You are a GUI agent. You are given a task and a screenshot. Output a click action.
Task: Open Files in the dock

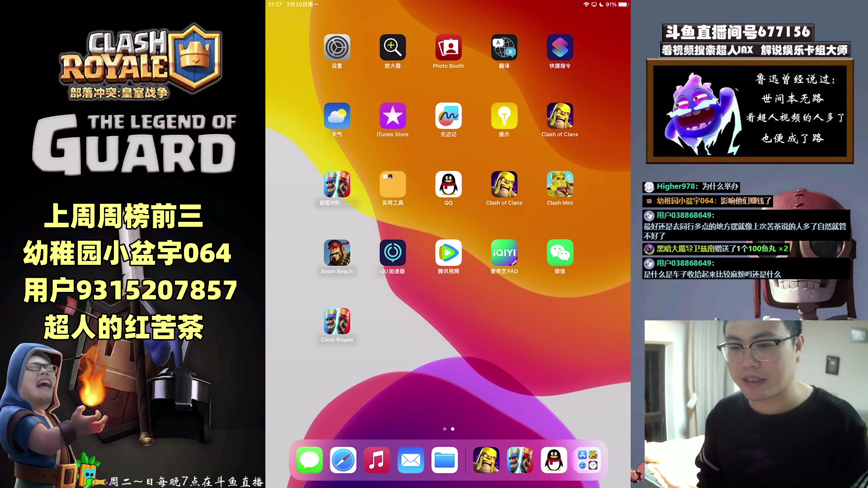(444, 460)
